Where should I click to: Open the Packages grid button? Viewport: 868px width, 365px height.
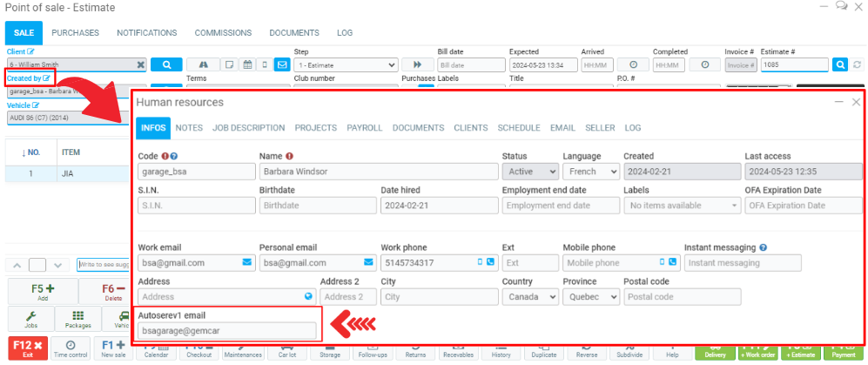78,320
